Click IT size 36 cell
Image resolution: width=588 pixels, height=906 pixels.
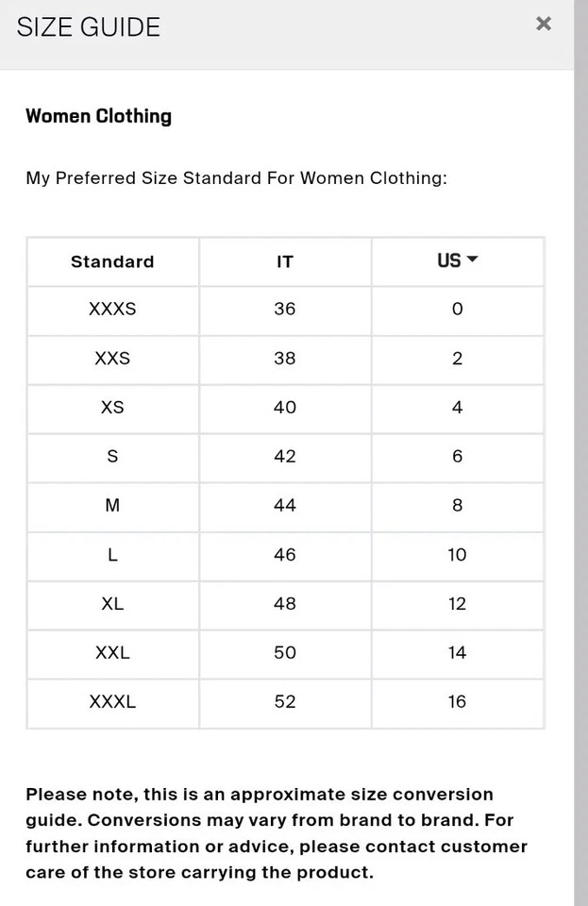tap(284, 310)
